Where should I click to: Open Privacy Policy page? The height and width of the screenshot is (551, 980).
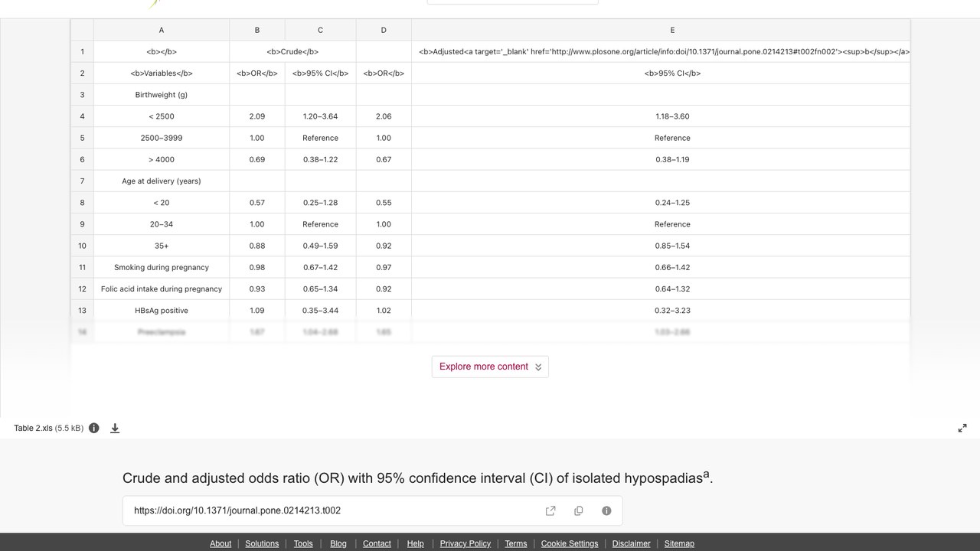[465, 543]
